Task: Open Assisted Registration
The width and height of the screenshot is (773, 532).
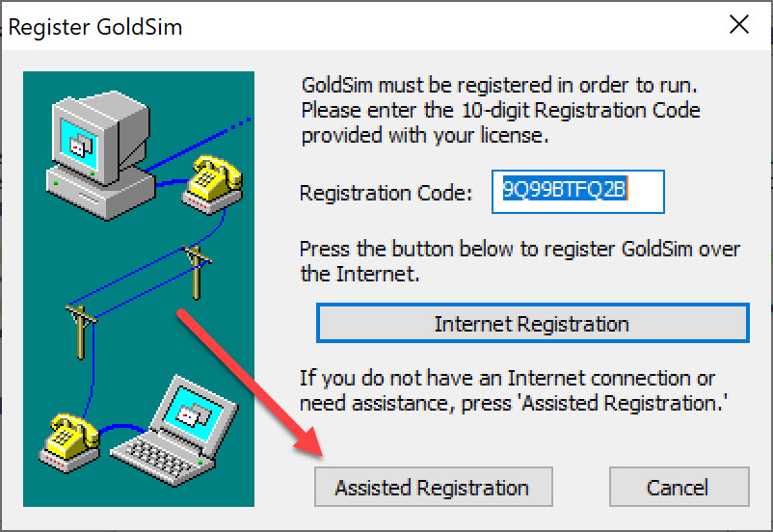Action: [x=434, y=487]
